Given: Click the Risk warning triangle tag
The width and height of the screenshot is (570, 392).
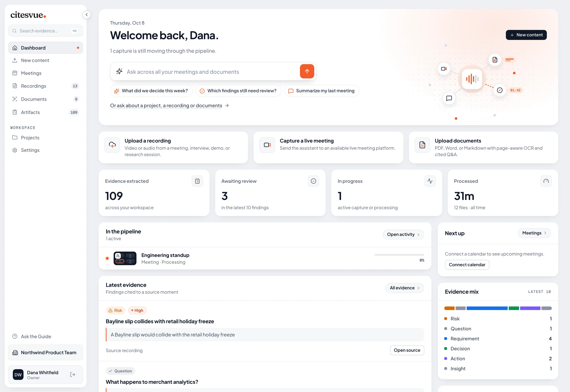Looking at the screenshot, I should point(115,310).
